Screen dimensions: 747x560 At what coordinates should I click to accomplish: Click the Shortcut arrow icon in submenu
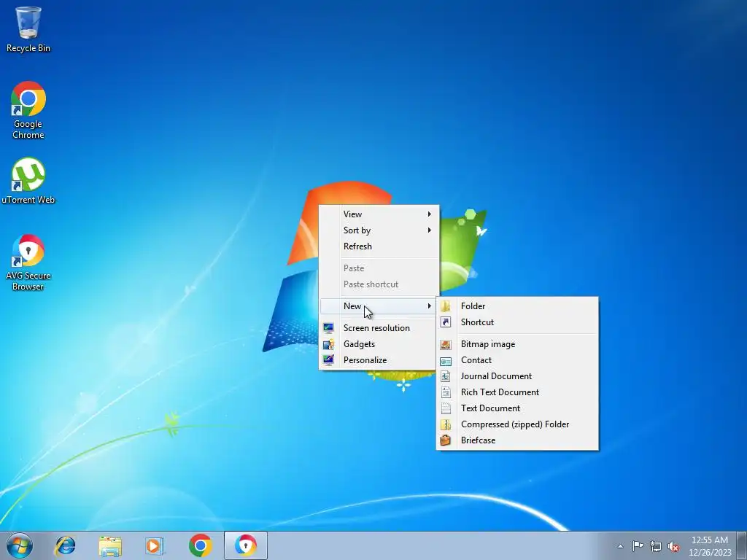click(x=446, y=322)
